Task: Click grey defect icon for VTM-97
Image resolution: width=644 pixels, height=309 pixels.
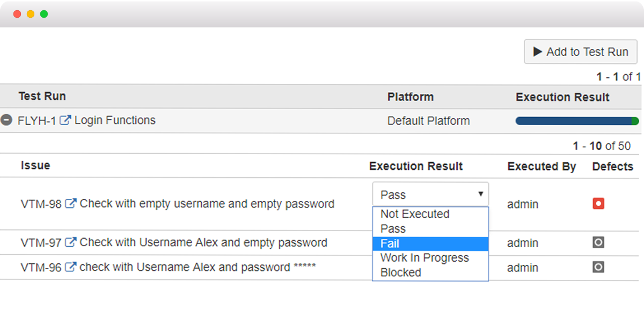Action: (598, 242)
